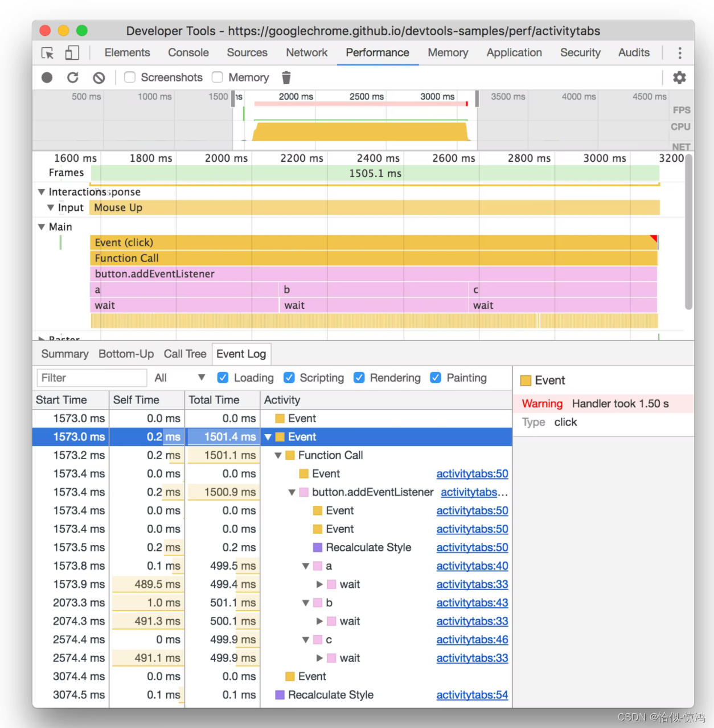Activate the inspect element picker icon
The height and width of the screenshot is (728, 714).
48,53
